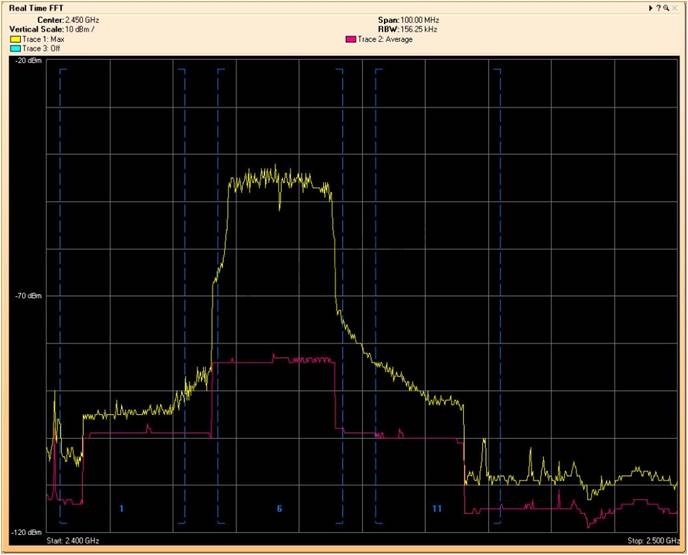Close the Real Time FFT plot

point(675,8)
